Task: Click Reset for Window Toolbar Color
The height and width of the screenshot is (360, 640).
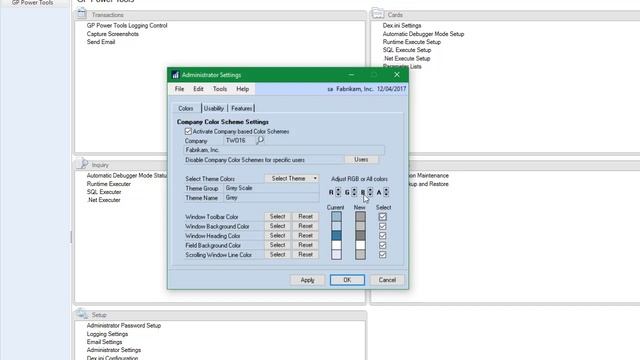Action: [305, 216]
